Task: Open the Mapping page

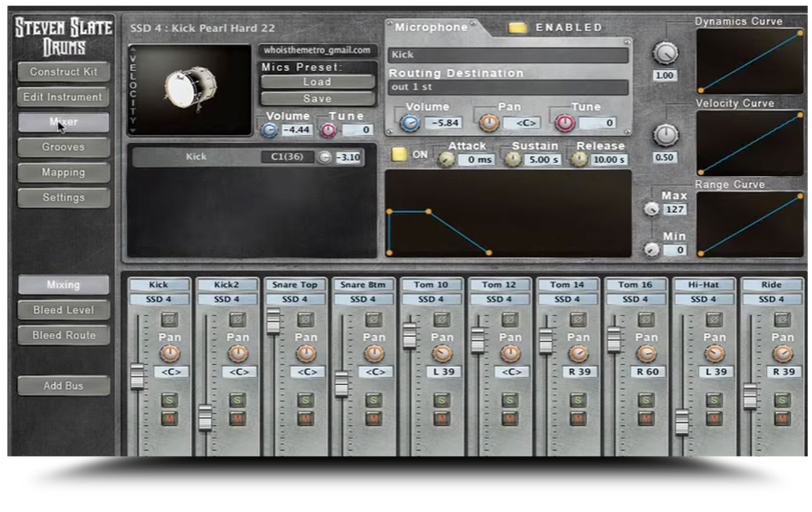Action: 64,172
